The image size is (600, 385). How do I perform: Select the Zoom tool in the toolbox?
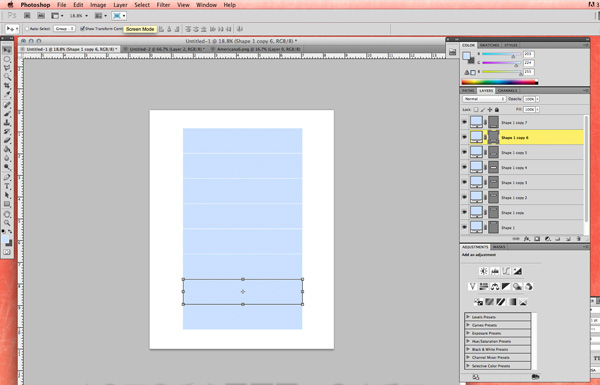7,223
